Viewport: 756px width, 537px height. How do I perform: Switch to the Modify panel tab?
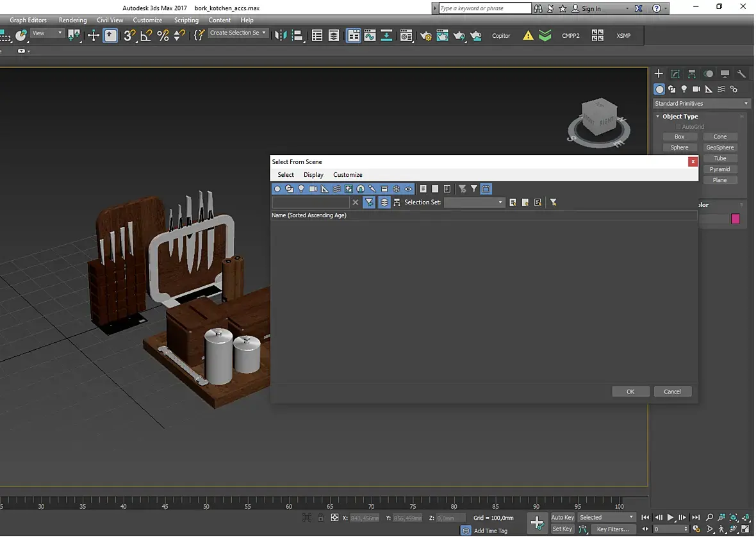click(675, 74)
